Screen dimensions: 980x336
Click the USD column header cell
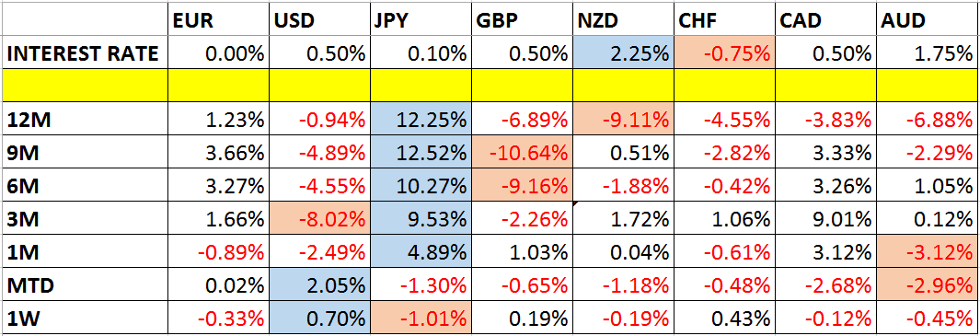pyautogui.click(x=320, y=20)
